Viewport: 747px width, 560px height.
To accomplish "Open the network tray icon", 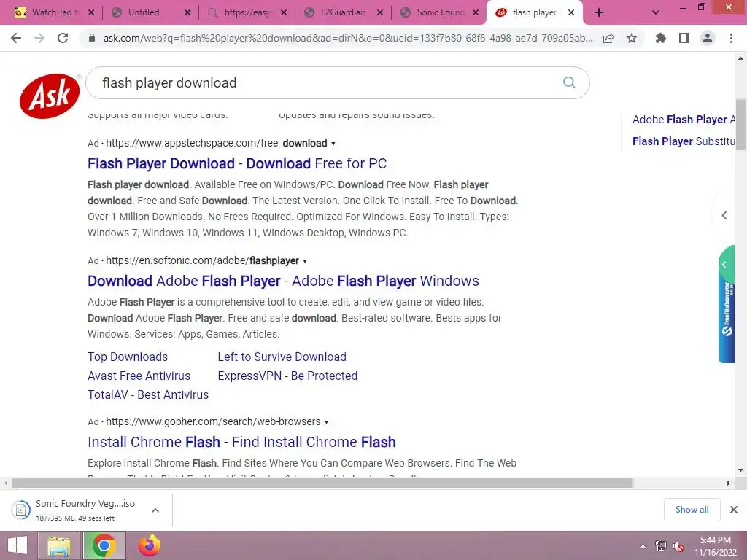I will [661, 546].
